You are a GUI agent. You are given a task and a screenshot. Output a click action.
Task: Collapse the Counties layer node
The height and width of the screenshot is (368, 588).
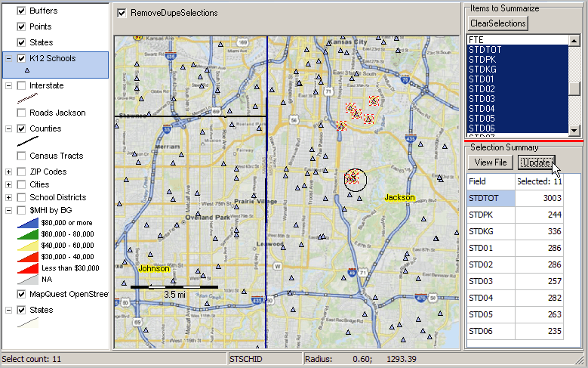point(8,128)
